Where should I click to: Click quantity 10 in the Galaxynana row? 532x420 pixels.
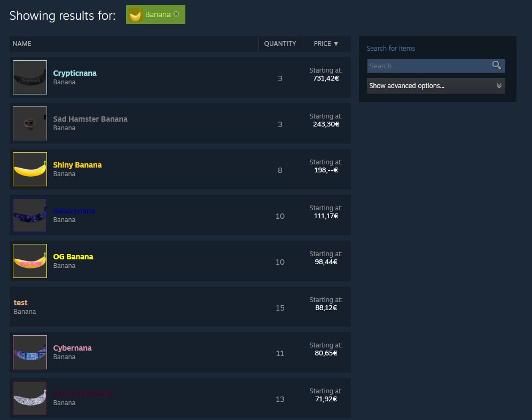pyautogui.click(x=280, y=216)
